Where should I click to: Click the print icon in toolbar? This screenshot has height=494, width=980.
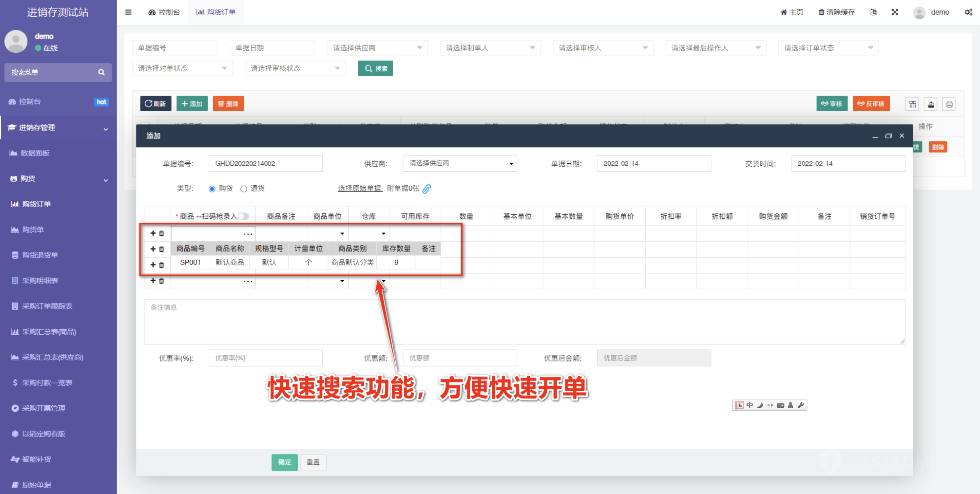949,104
